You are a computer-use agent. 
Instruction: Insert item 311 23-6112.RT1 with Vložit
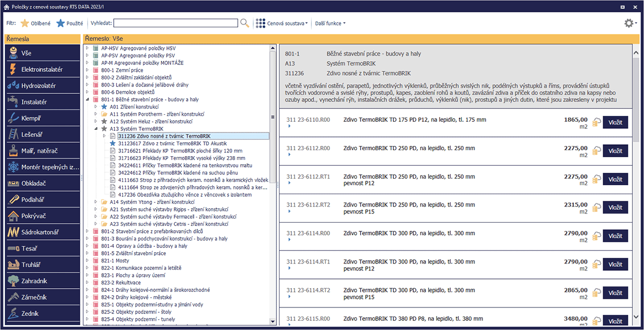[615, 180]
